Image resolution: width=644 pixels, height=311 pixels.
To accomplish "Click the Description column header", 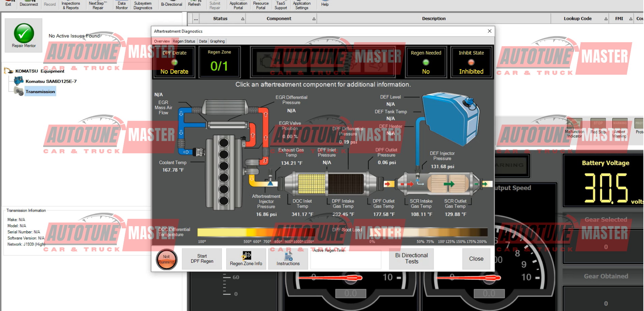I will click(x=434, y=19).
